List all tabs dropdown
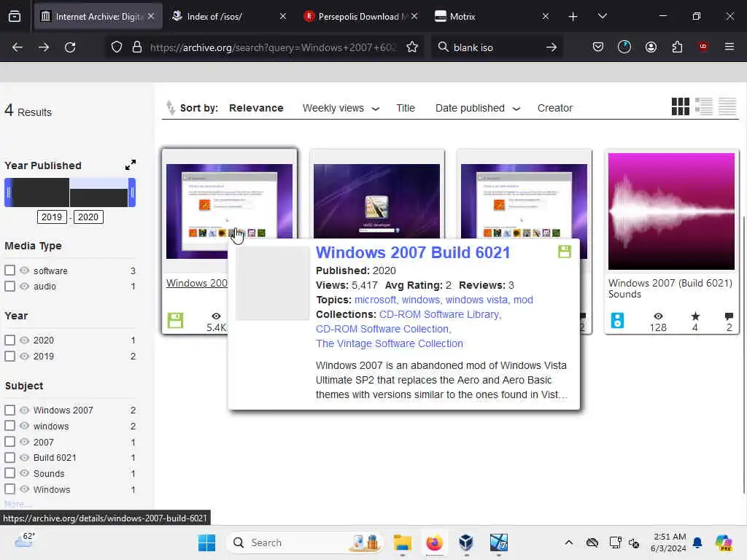This screenshot has height=560, width=747. point(602,16)
